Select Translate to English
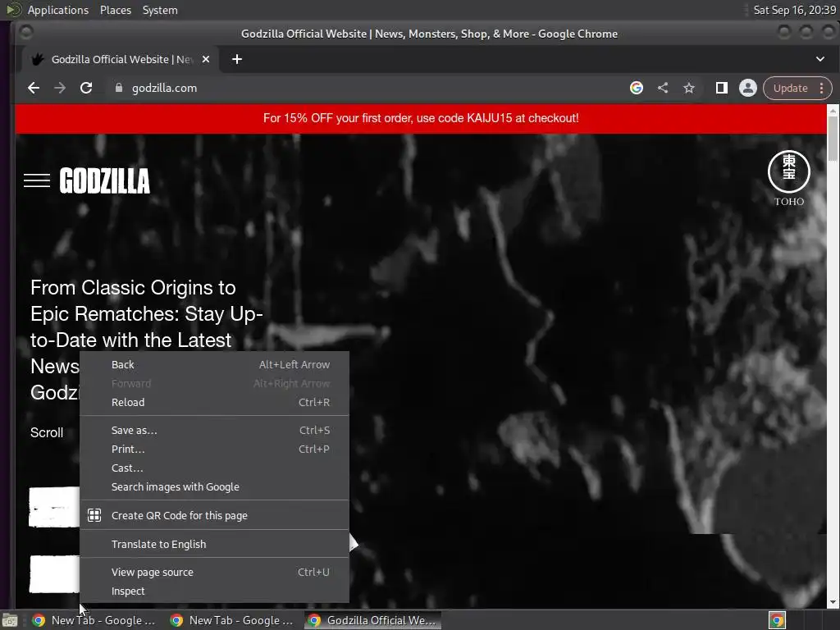This screenshot has height=630, width=840. [x=214, y=544]
